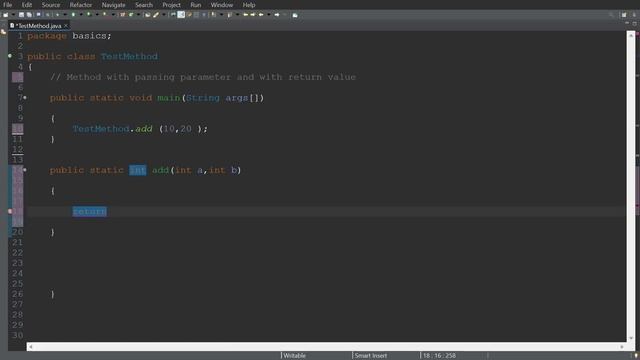Open the File menu
Image resolution: width=640 pixels, height=360 pixels.
[x=7, y=5]
